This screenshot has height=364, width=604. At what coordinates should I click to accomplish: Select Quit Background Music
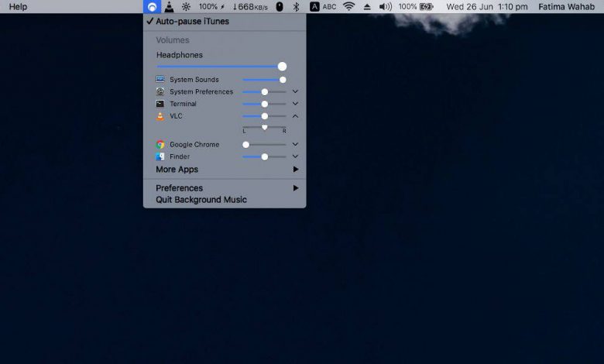(225, 200)
